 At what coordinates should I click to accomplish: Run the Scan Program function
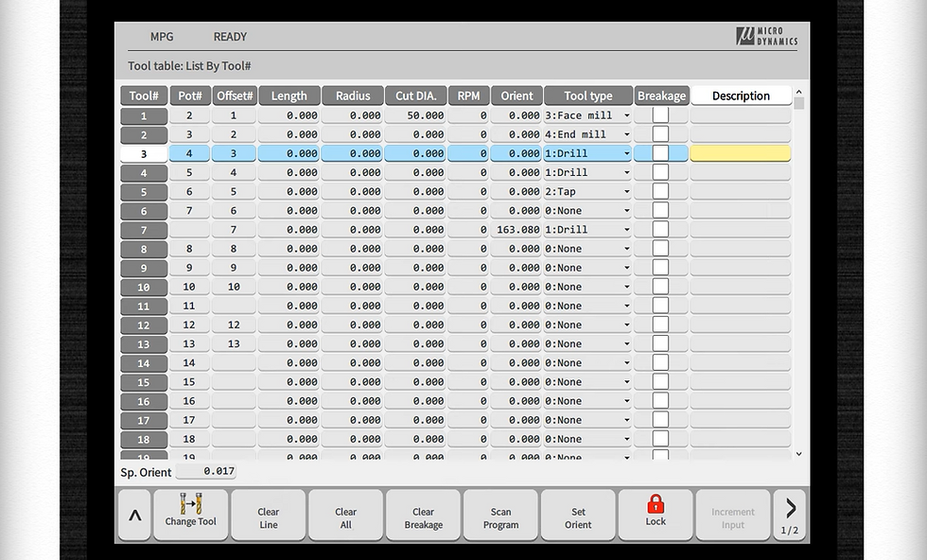(500, 515)
